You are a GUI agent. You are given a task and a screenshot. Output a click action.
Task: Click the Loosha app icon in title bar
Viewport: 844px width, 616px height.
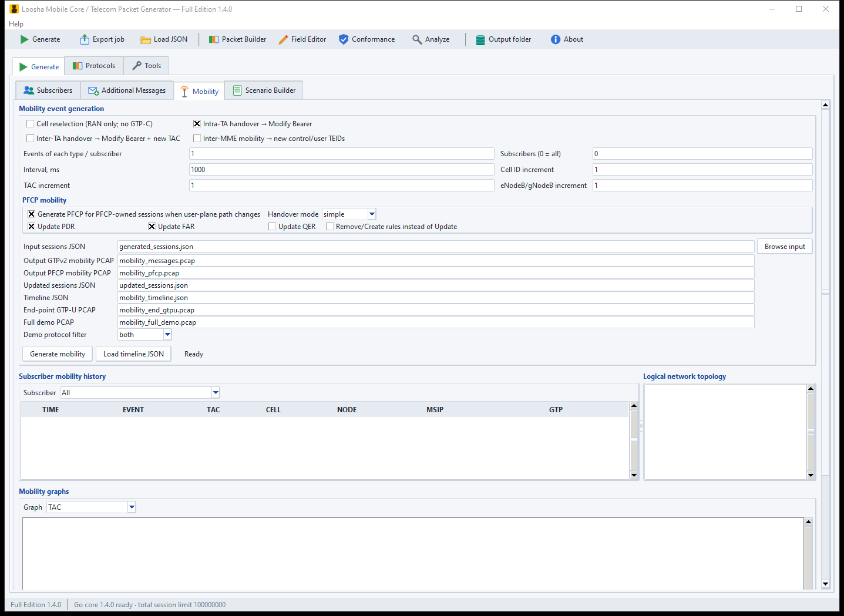click(x=14, y=9)
